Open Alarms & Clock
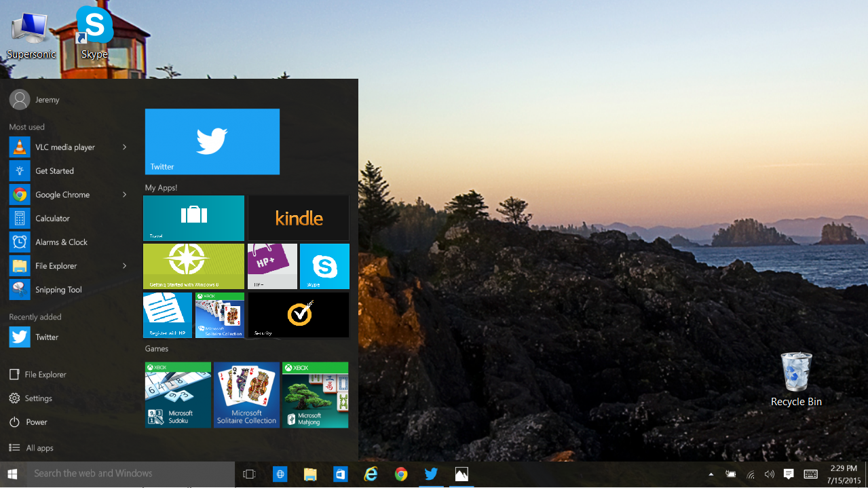The image size is (868, 488). [68, 242]
